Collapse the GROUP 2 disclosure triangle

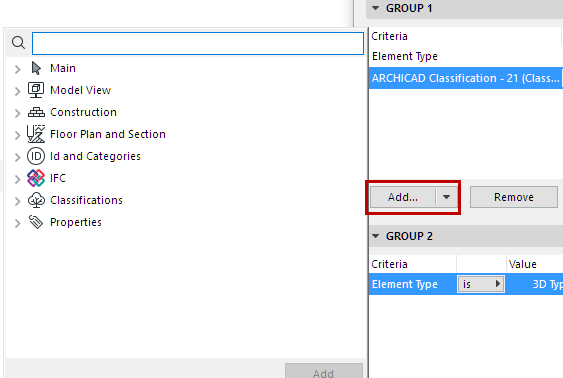pyautogui.click(x=376, y=236)
